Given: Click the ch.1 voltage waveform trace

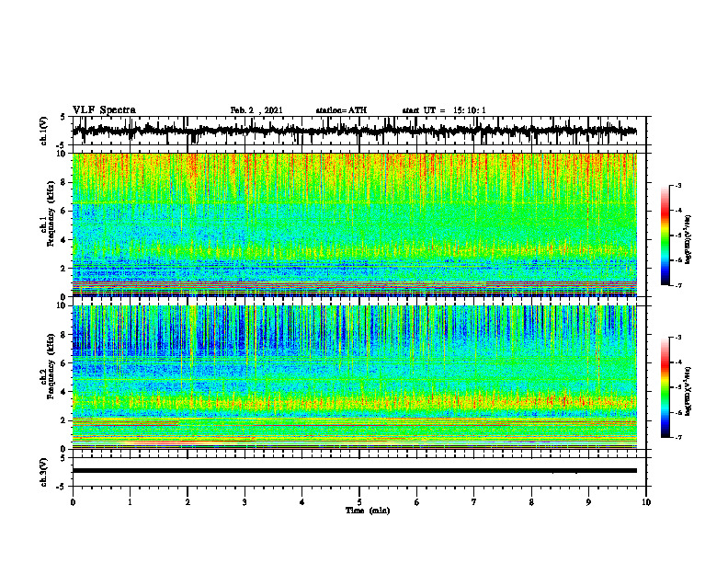Looking at the screenshot, I should click(354, 131).
